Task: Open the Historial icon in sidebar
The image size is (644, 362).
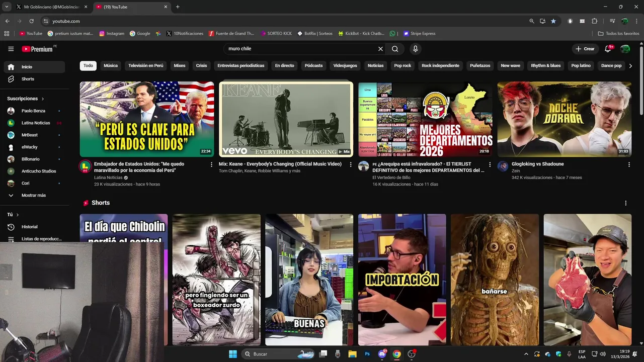Action: [x=11, y=227]
